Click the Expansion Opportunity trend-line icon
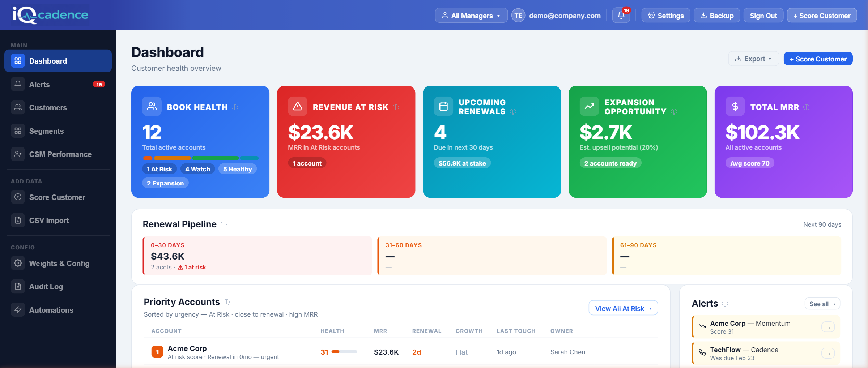The image size is (868, 368). tap(589, 106)
